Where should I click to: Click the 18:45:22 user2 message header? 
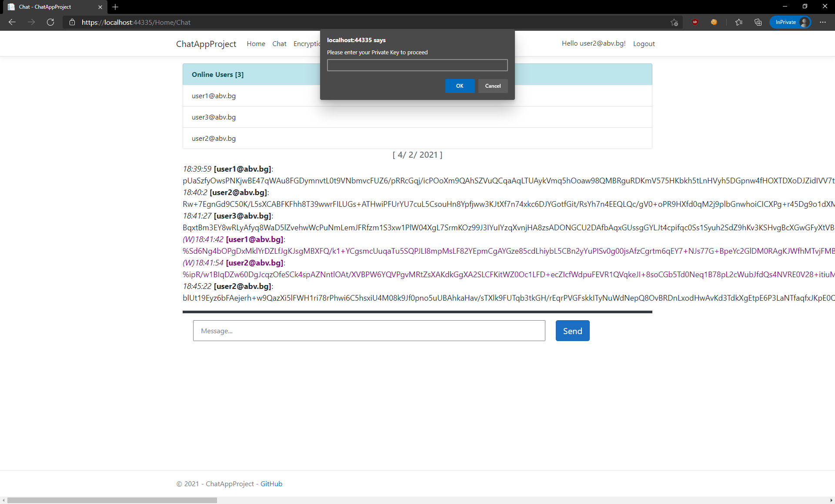(228, 286)
